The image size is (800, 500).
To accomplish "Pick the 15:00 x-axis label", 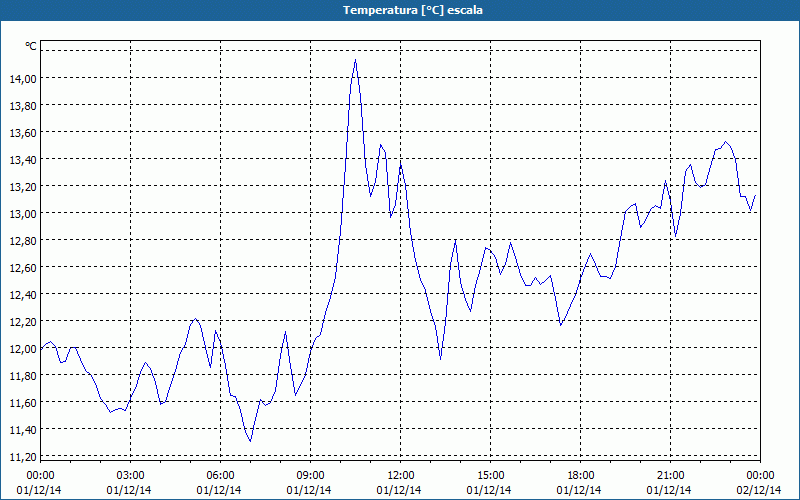I will tap(490, 476).
